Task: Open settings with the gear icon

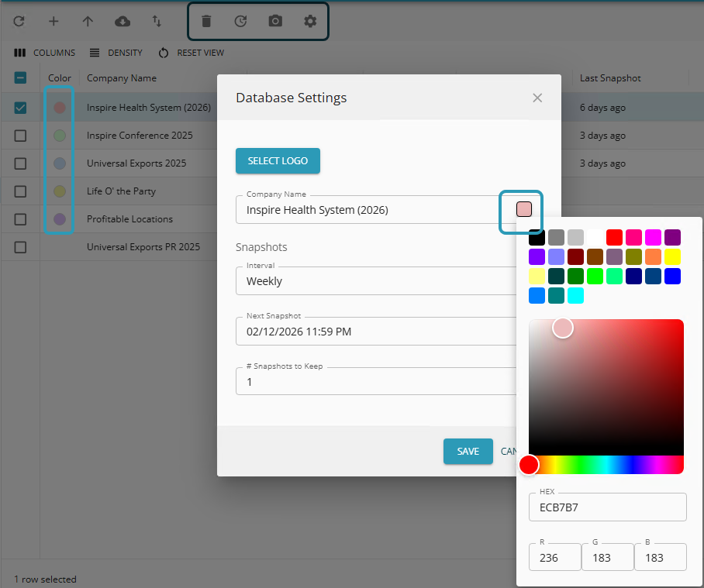Action: [310, 21]
